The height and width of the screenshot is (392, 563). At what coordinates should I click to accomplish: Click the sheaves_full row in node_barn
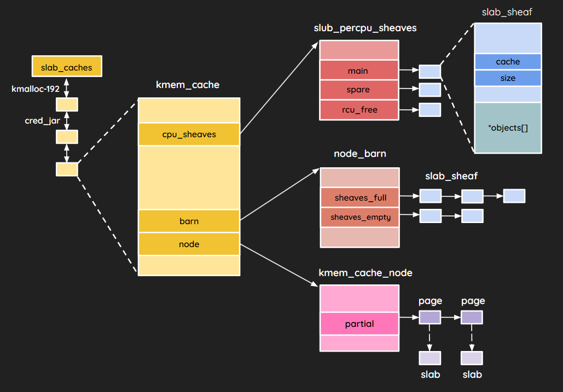360,197
